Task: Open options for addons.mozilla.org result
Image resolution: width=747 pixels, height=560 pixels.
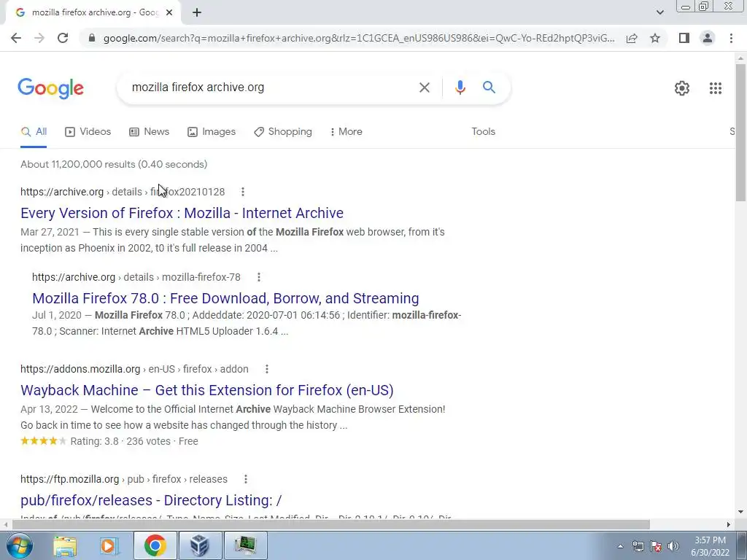Action: pyautogui.click(x=267, y=369)
